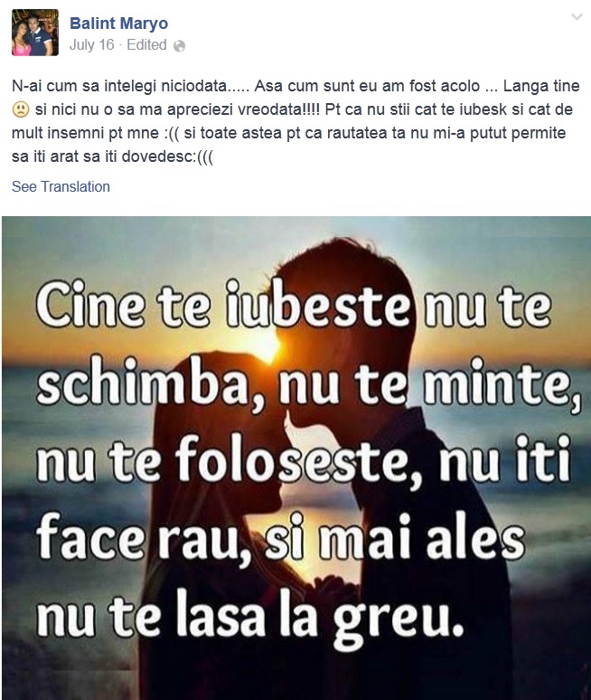Expand the post options chevron
This screenshot has width=591, height=700.
pyautogui.click(x=577, y=17)
